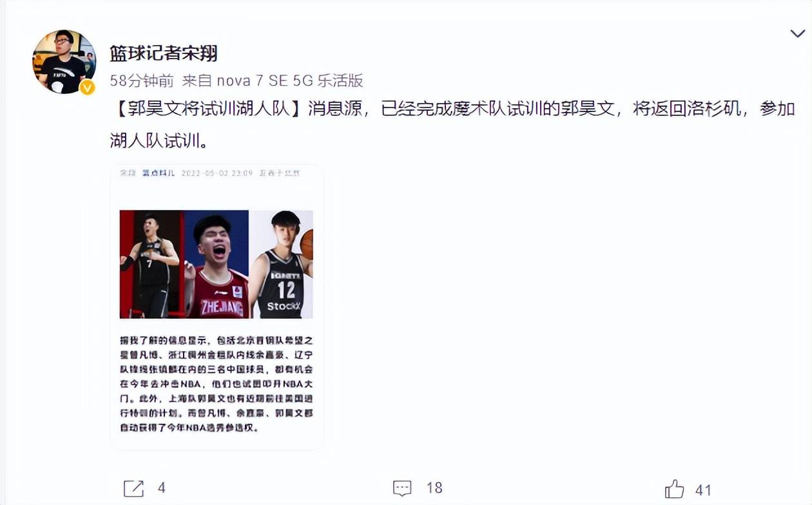Screen dimensions: 812x505
Task: Click the player photo wearing number 7
Action: click(x=152, y=264)
